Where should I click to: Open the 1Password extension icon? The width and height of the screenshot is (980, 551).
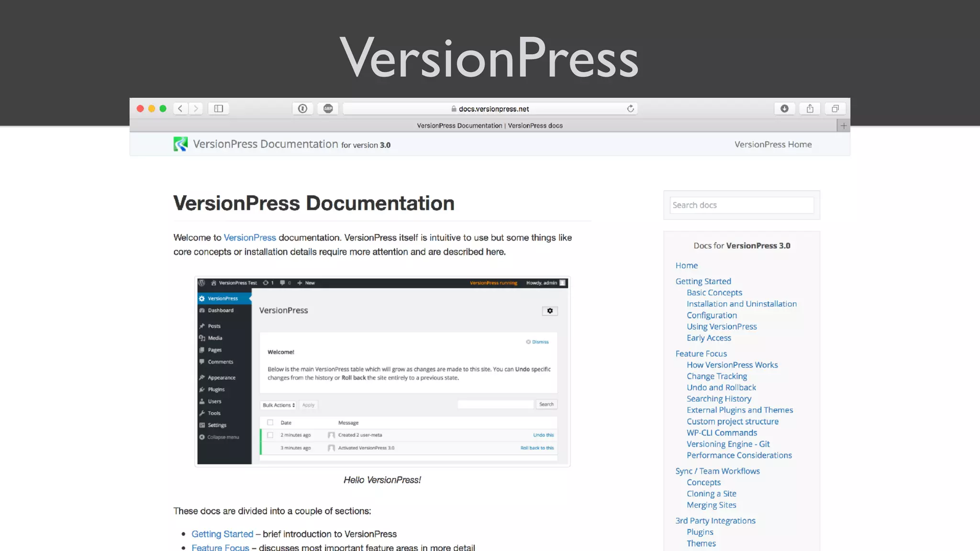(x=302, y=109)
